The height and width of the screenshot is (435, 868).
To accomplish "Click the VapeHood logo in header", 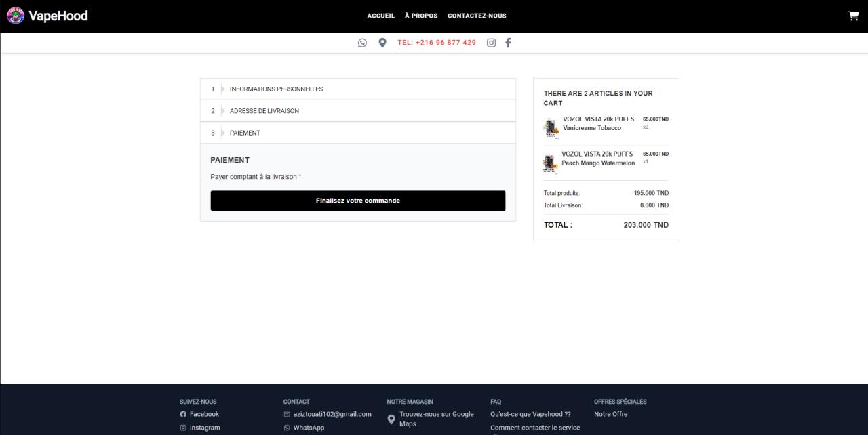I will pyautogui.click(x=47, y=16).
